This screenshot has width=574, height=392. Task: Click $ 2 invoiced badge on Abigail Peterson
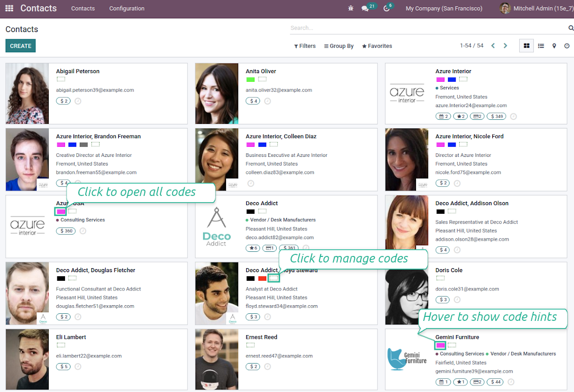[x=63, y=101]
